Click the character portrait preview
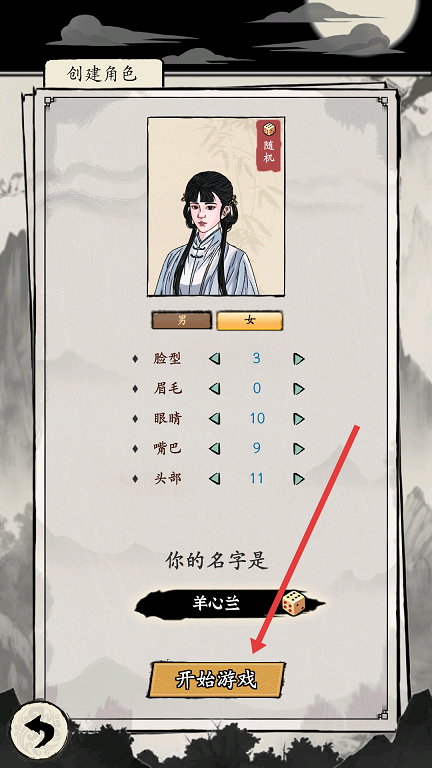Image resolution: width=432 pixels, height=768 pixels. point(216,206)
